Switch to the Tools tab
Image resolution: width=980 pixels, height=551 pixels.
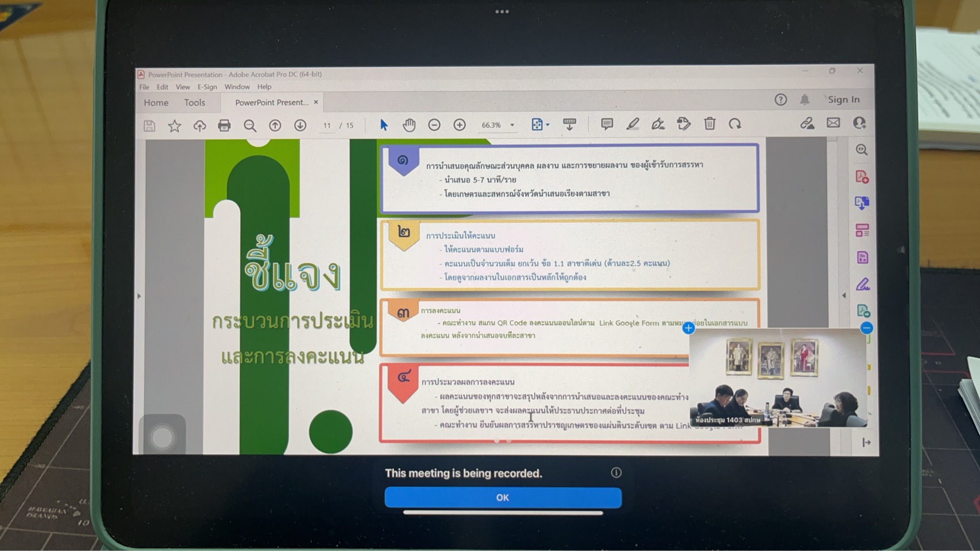[194, 102]
